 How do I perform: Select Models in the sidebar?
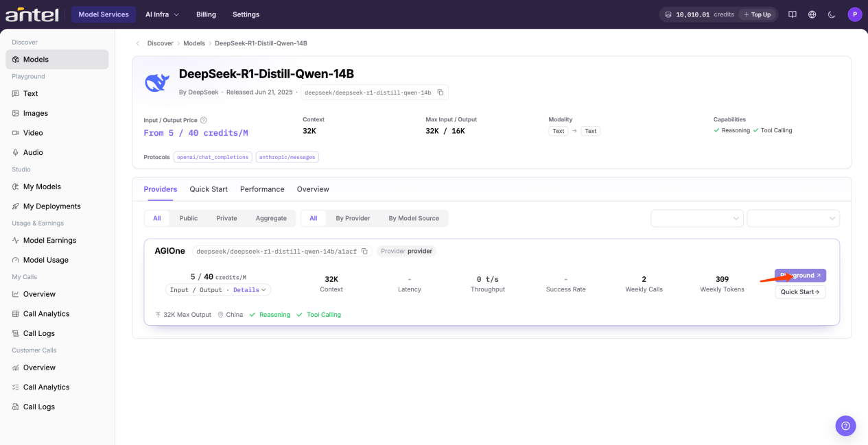point(57,60)
